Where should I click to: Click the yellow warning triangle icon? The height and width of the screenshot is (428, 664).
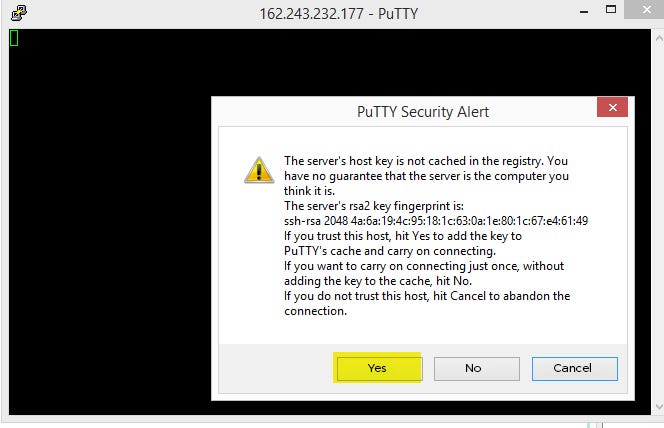[259, 170]
